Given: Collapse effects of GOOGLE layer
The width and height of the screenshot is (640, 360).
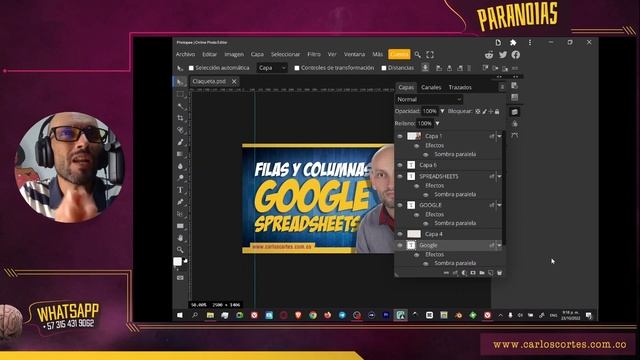Looking at the screenshot, I should pos(500,205).
